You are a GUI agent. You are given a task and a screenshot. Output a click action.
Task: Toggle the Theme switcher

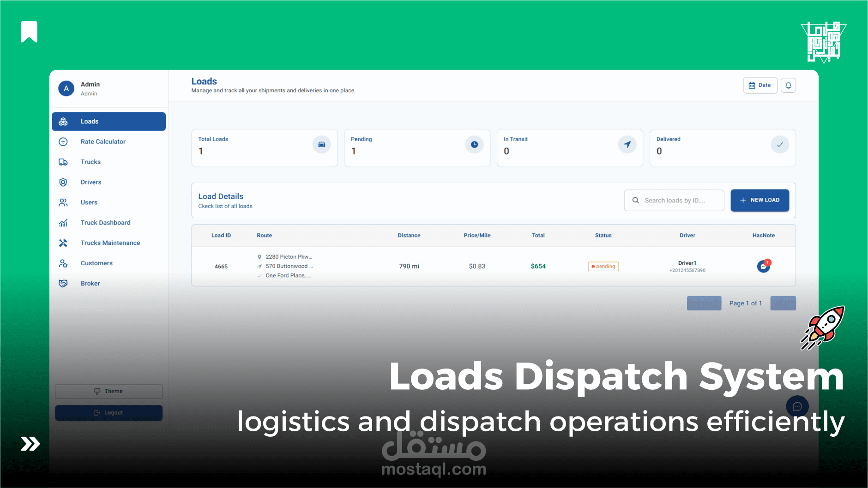[108, 391]
